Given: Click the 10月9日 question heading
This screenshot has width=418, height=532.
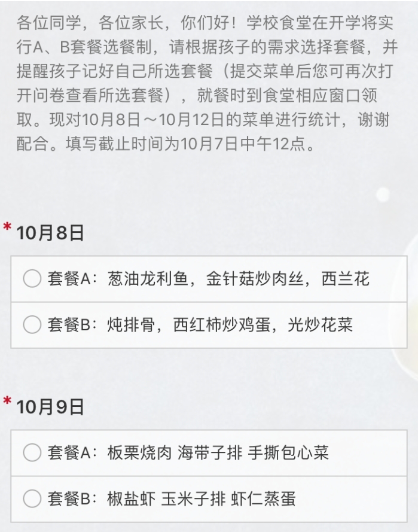Looking at the screenshot, I should tap(50, 407).
